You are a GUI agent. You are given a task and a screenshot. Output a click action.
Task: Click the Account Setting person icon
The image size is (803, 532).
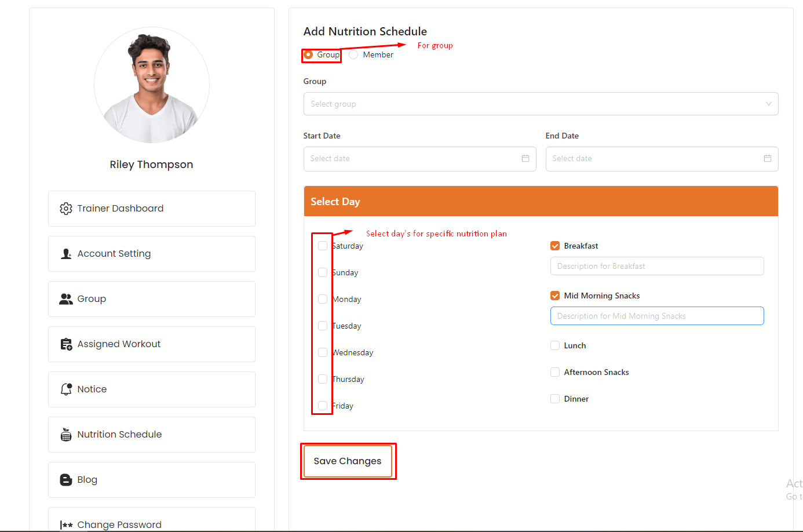66,254
